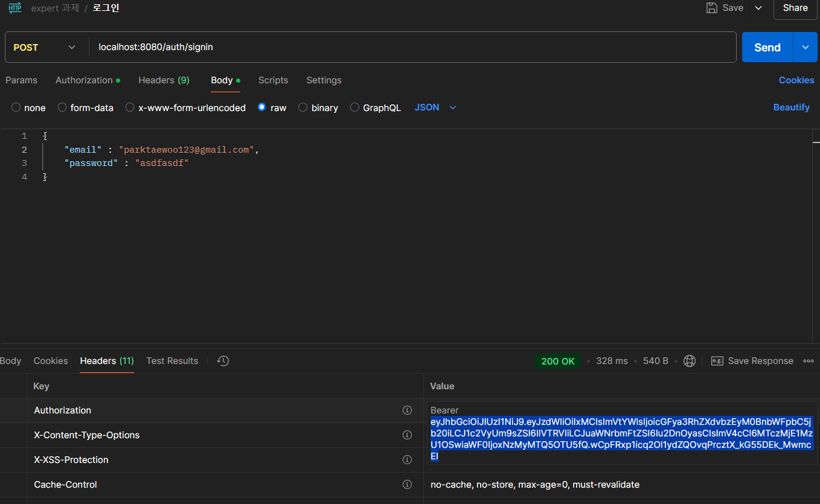Open the POST method dropdown
820x504 pixels.
click(x=45, y=47)
